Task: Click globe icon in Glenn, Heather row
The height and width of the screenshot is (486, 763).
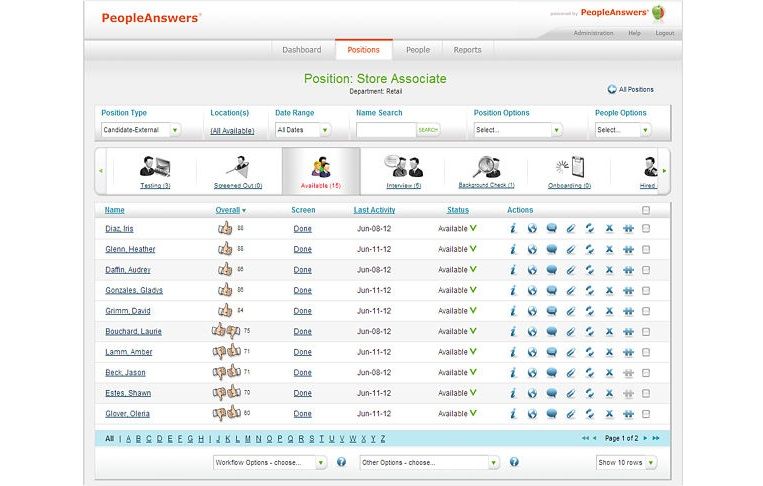Action: pos(532,249)
